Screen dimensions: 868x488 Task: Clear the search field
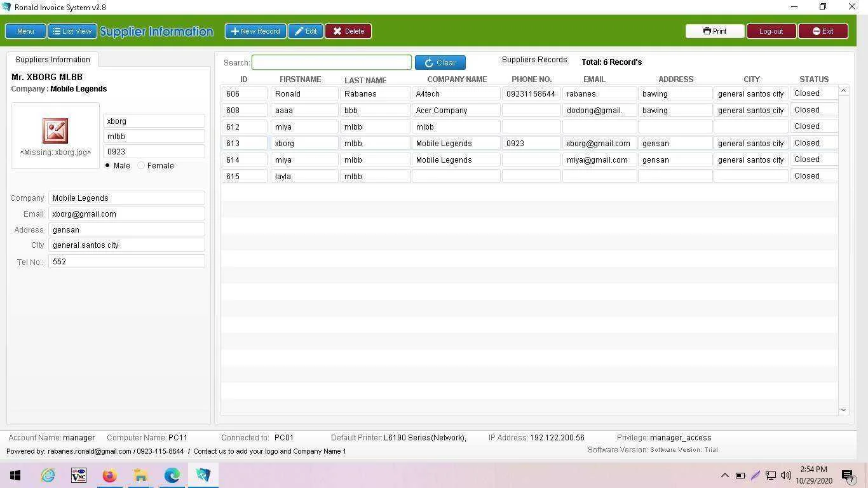(440, 62)
